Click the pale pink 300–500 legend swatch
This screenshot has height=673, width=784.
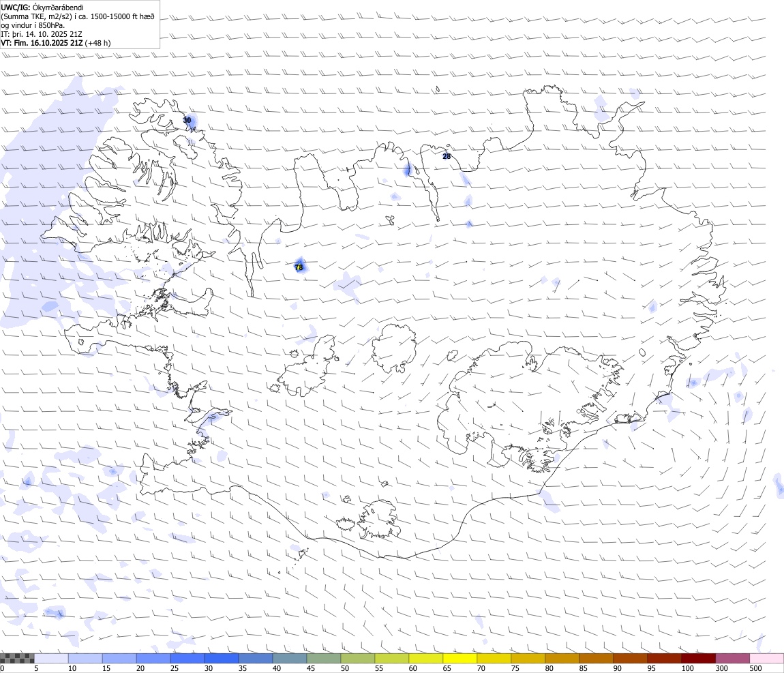(x=766, y=659)
